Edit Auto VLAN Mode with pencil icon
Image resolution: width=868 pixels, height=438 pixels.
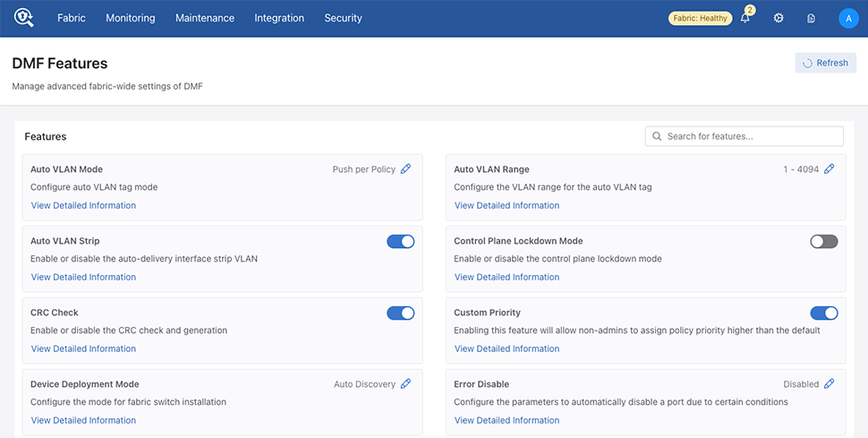pyautogui.click(x=406, y=169)
